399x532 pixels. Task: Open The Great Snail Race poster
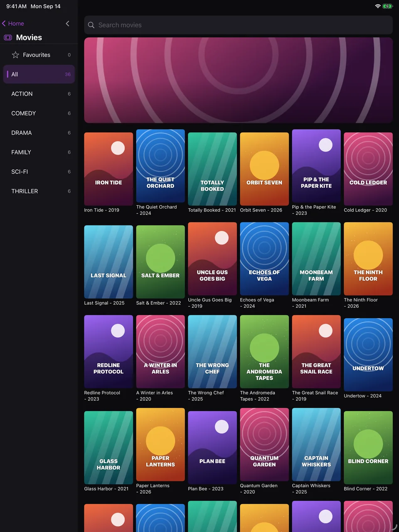tap(316, 352)
